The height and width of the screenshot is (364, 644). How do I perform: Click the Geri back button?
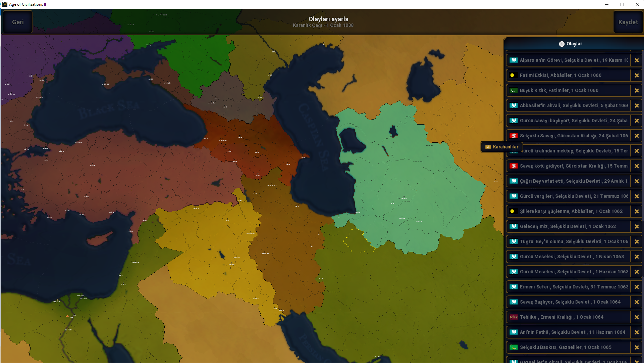[x=18, y=22]
